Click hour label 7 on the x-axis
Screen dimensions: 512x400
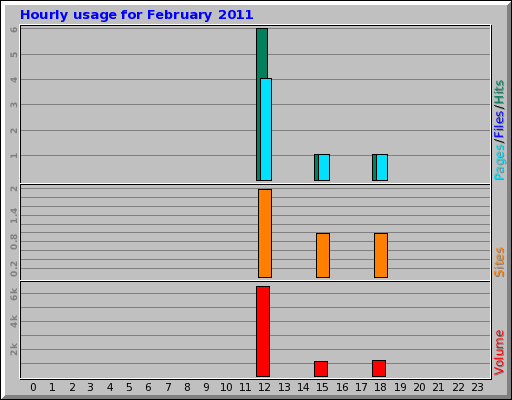pos(168,387)
